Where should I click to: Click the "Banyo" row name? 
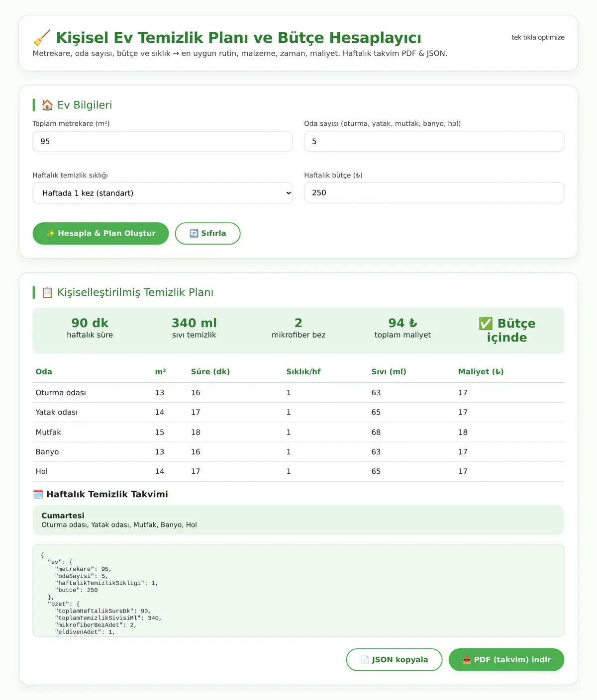[x=47, y=452]
